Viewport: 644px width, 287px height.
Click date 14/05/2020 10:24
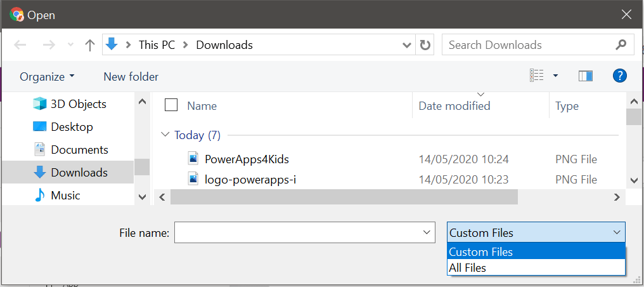464,159
